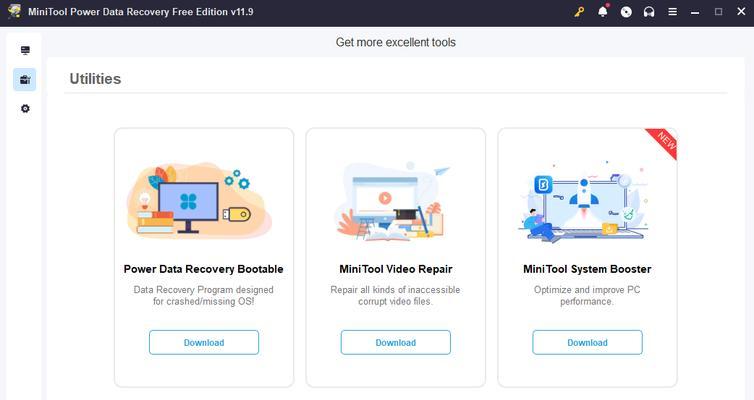Click the key register icon in title bar
The height and width of the screenshot is (400, 754).
click(x=579, y=12)
